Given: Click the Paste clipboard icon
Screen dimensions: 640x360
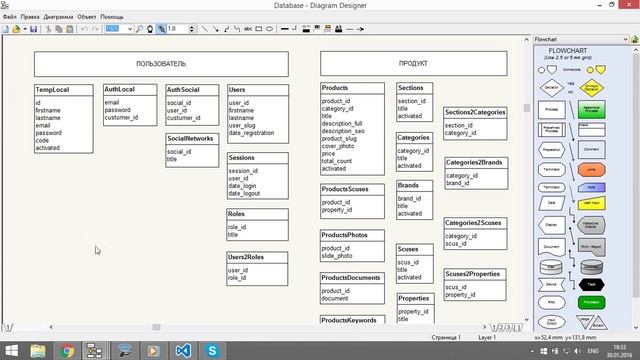Looking at the screenshot, I should point(70,29).
